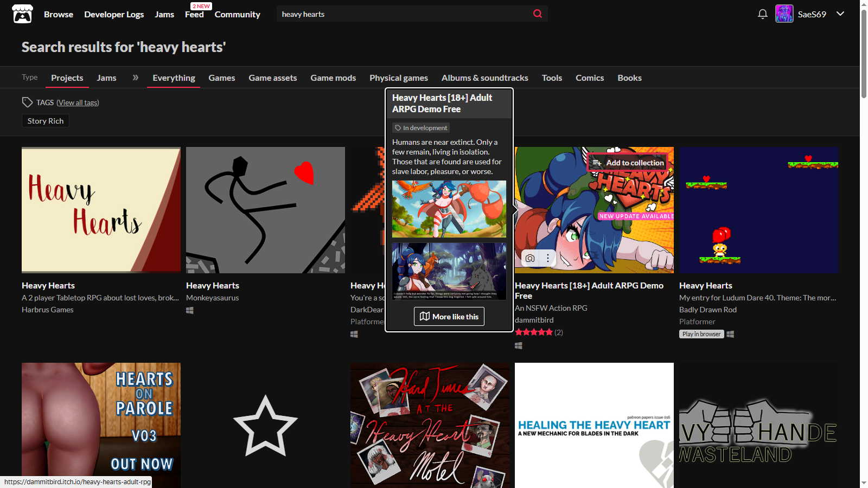Viewport: 868px width, 488px height.
Task: Open the notifications bell
Action: pyautogui.click(x=762, y=14)
